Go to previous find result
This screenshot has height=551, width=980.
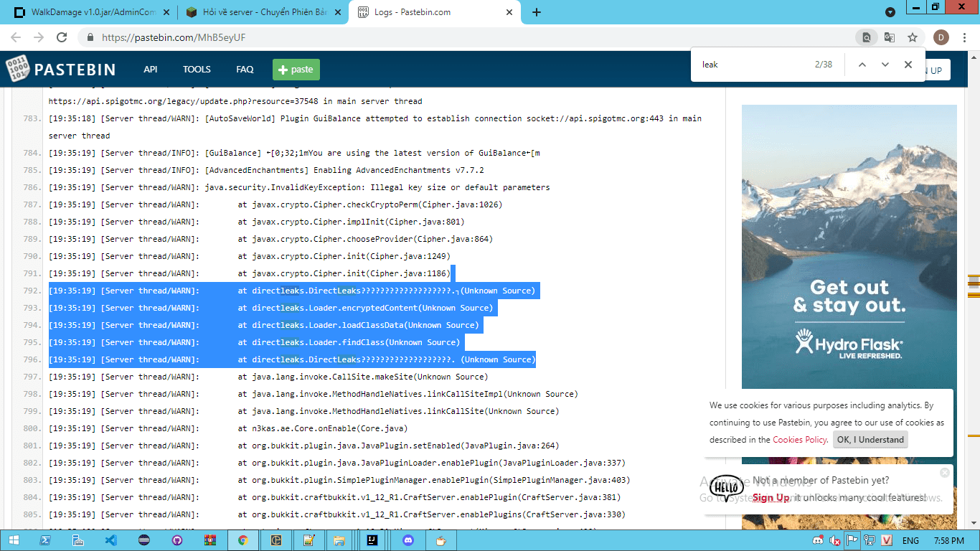[x=862, y=65]
